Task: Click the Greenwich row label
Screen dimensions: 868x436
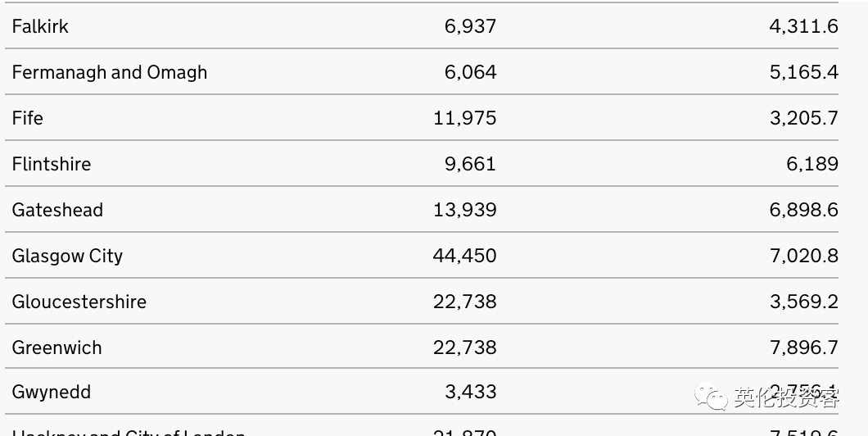Action: (x=57, y=348)
